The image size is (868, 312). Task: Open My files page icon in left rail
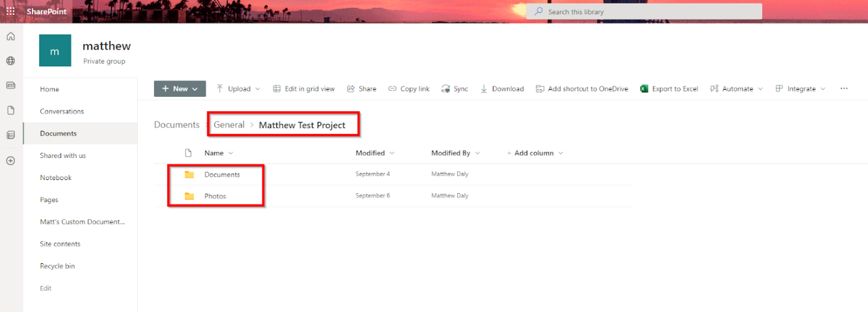click(10, 110)
